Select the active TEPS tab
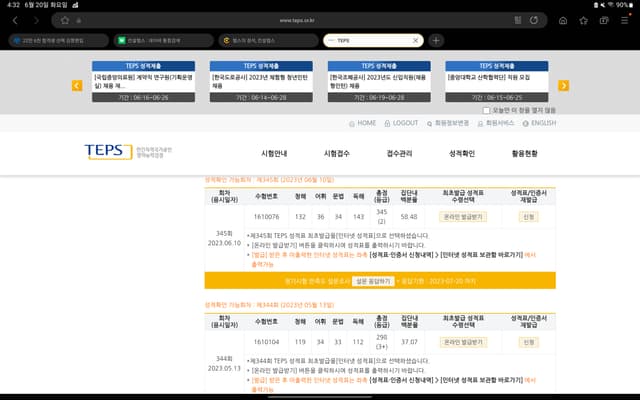 point(373,40)
